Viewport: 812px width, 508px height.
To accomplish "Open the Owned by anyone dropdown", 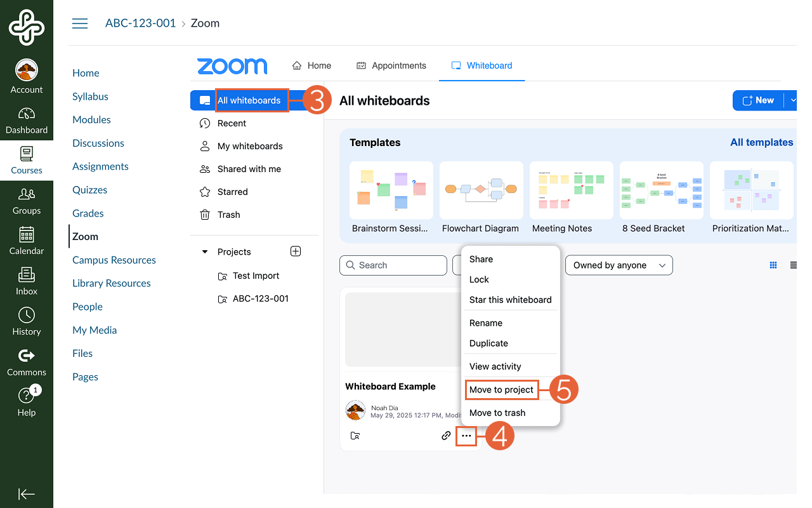I will [619, 265].
